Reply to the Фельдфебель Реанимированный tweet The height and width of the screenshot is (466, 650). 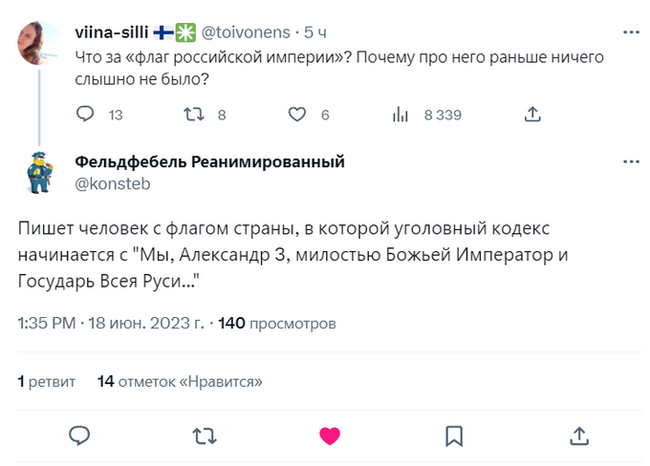coord(80,435)
